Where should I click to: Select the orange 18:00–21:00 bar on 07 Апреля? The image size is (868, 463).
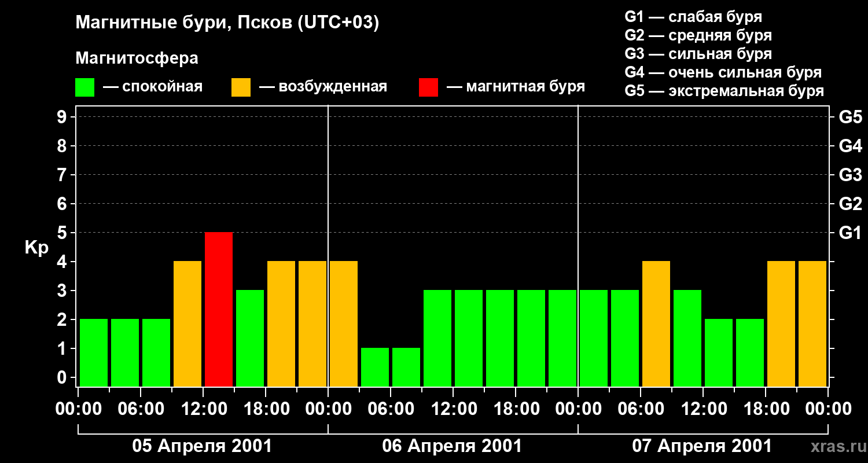tap(781, 324)
